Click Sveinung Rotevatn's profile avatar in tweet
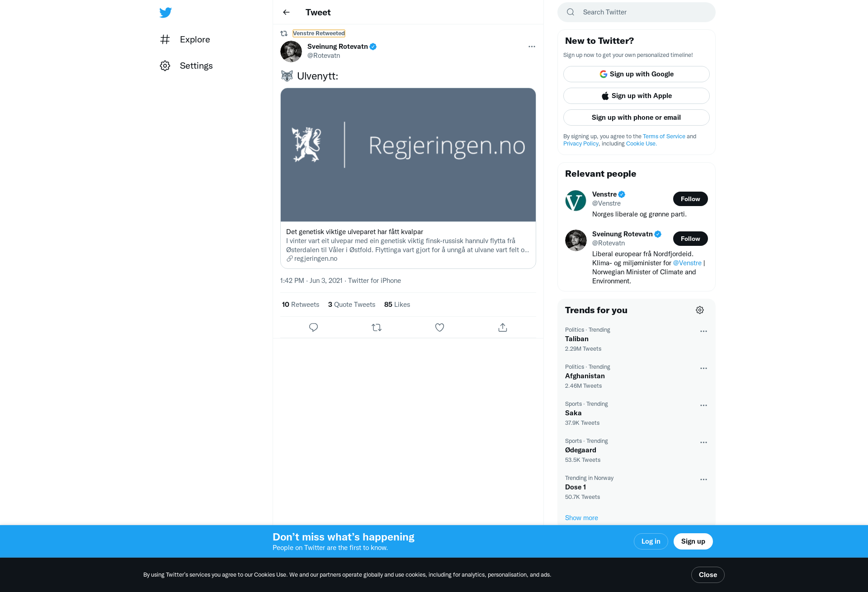This screenshot has width=868, height=592. [291, 52]
